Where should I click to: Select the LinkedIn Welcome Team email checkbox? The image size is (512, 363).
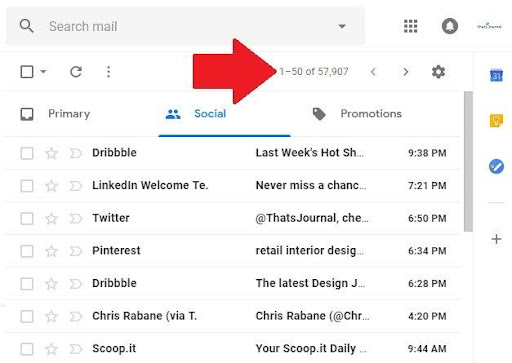[x=27, y=186]
